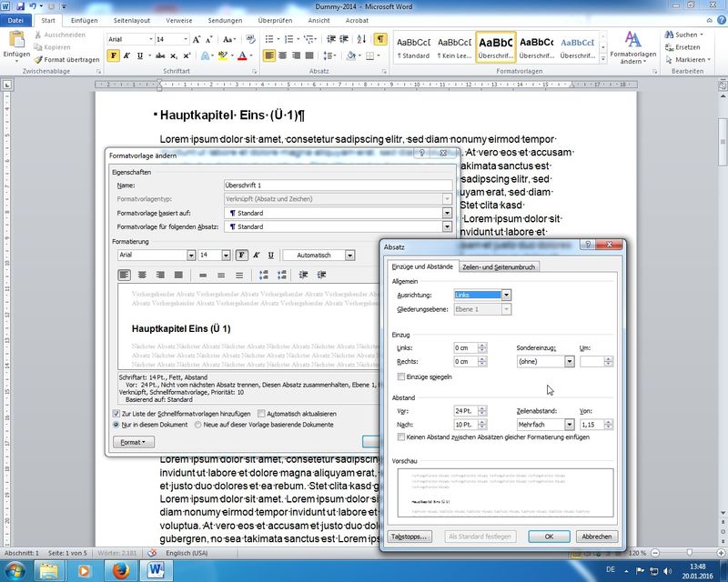Switch to Zeilen- und Seitenumbruch tab

[x=499, y=266]
